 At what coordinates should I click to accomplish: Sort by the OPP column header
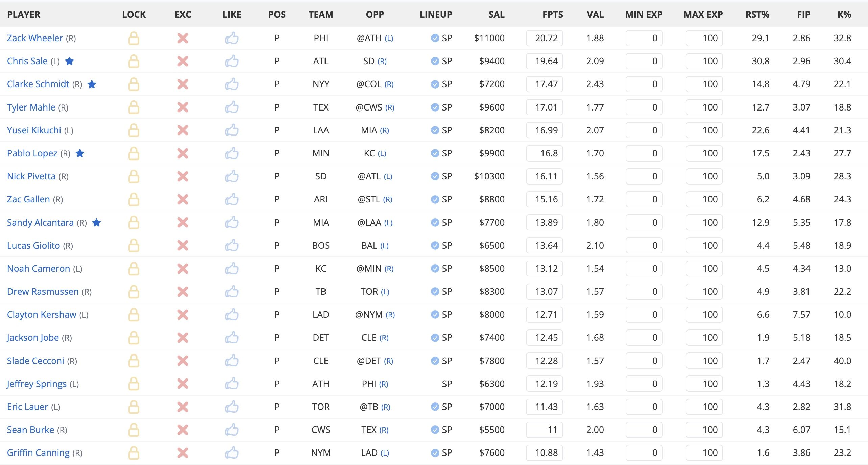pos(375,15)
